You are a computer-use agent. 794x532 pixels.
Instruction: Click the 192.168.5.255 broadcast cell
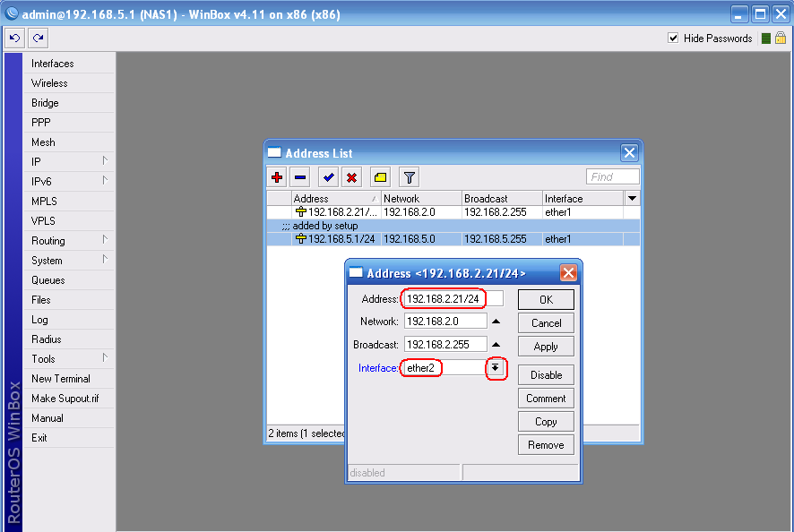(x=502, y=239)
